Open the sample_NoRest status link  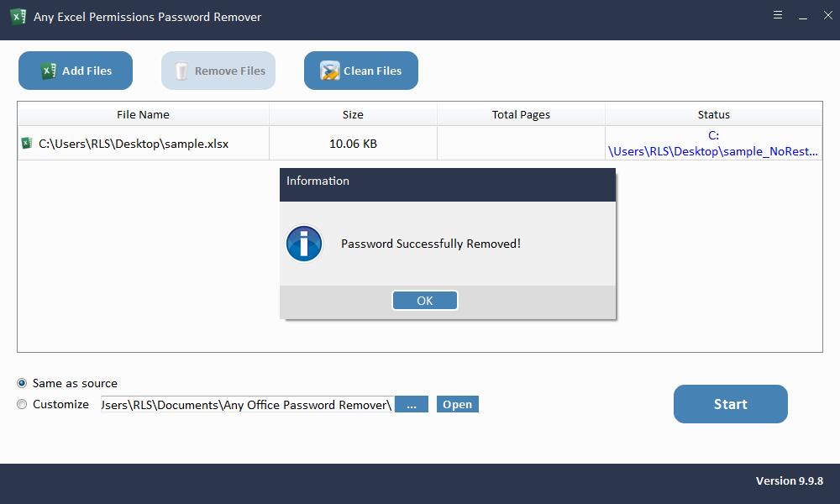(713, 143)
